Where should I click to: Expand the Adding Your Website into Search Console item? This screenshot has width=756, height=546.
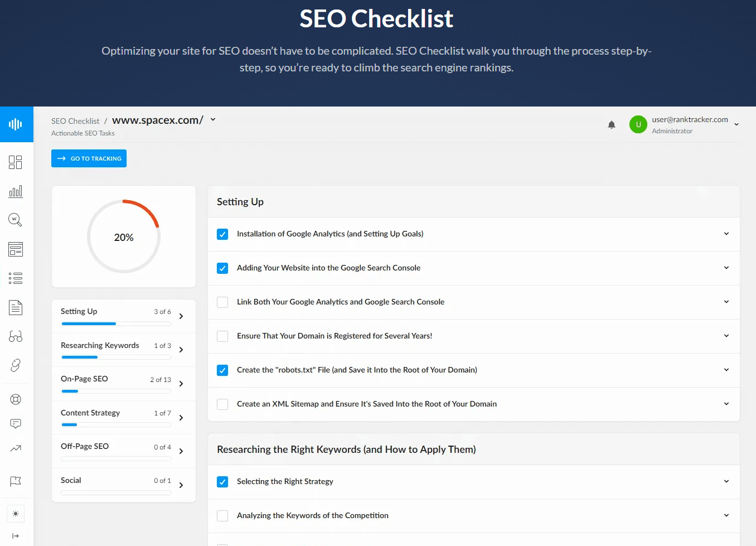(726, 268)
